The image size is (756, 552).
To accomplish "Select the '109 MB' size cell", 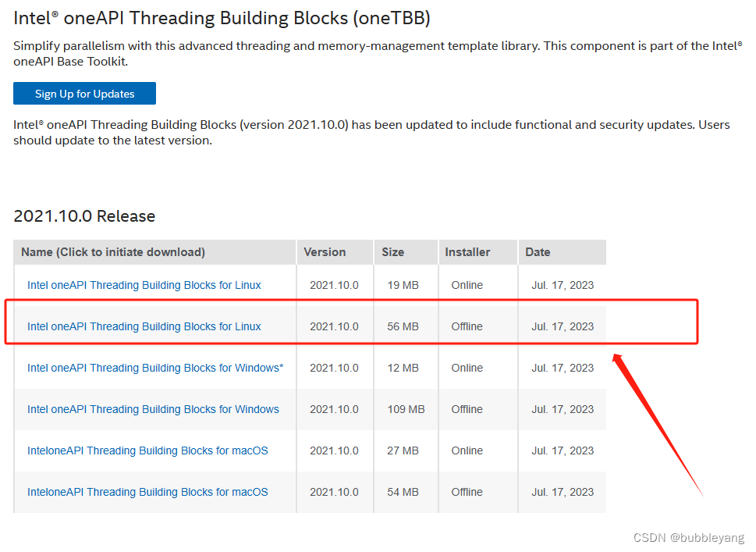I will (406, 409).
